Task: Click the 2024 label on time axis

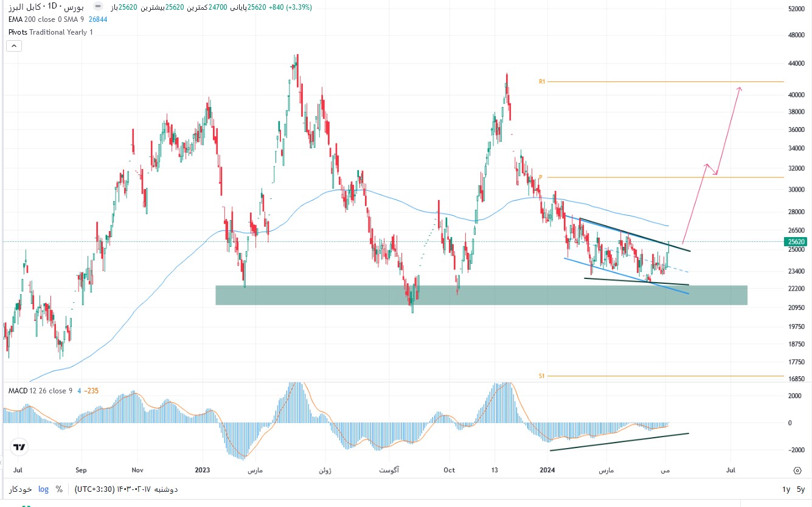Action: tap(548, 471)
